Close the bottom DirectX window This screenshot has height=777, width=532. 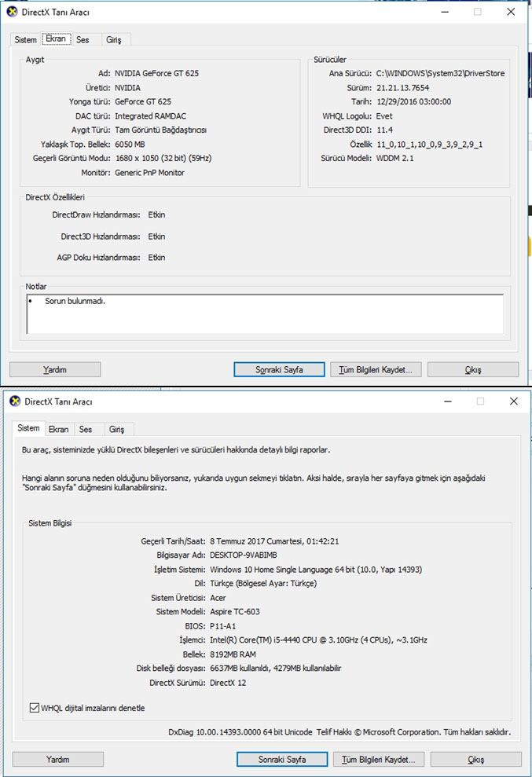point(514,401)
